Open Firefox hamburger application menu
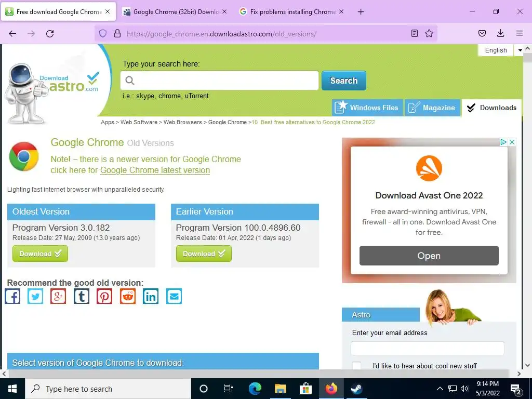 tap(520, 33)
